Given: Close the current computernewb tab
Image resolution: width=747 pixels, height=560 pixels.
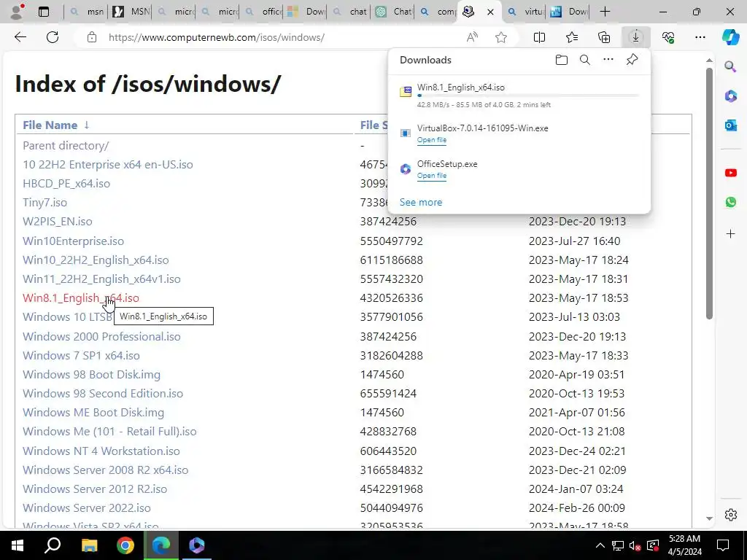Looking at the screenshot, I should [491, 12].
